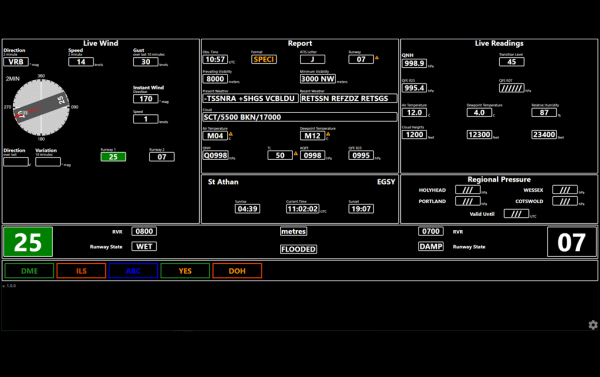600x377 pixels.
Task: Click the wind Speed field showing 14
Action: click(81, 62)
